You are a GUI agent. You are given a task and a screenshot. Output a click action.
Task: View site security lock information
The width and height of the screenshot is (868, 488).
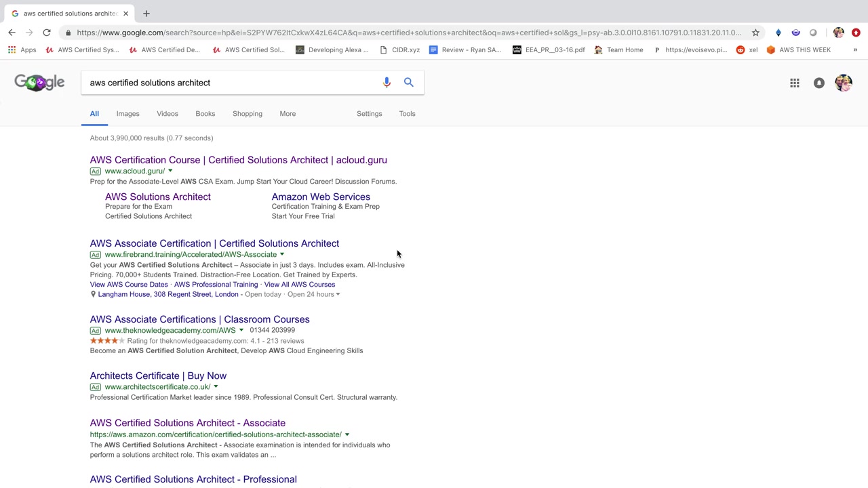(68, 33)
